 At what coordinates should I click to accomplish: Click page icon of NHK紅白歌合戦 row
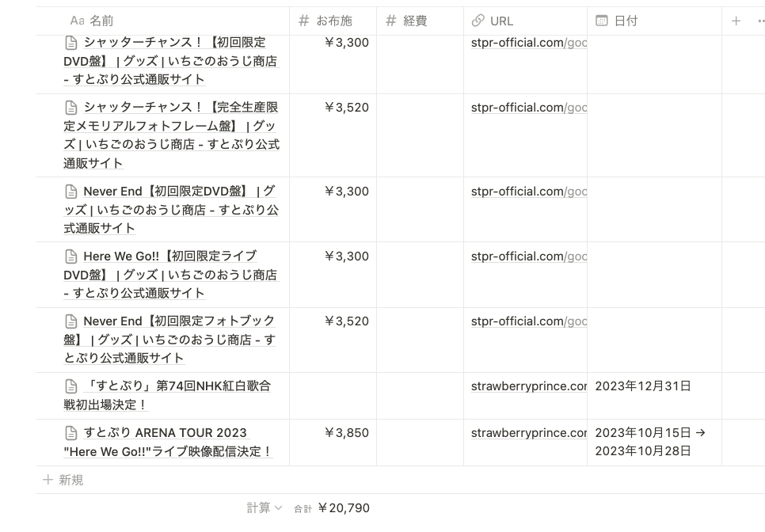70,386
